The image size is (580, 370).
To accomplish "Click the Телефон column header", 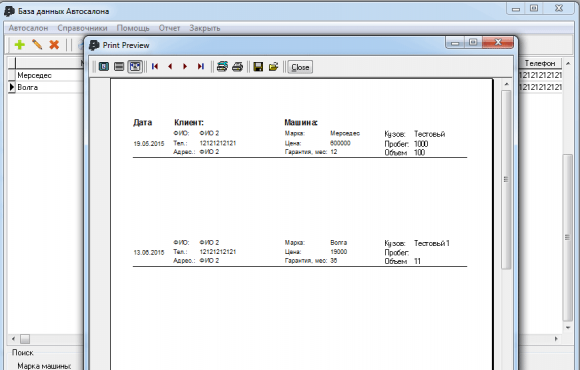I will [540, 63].
